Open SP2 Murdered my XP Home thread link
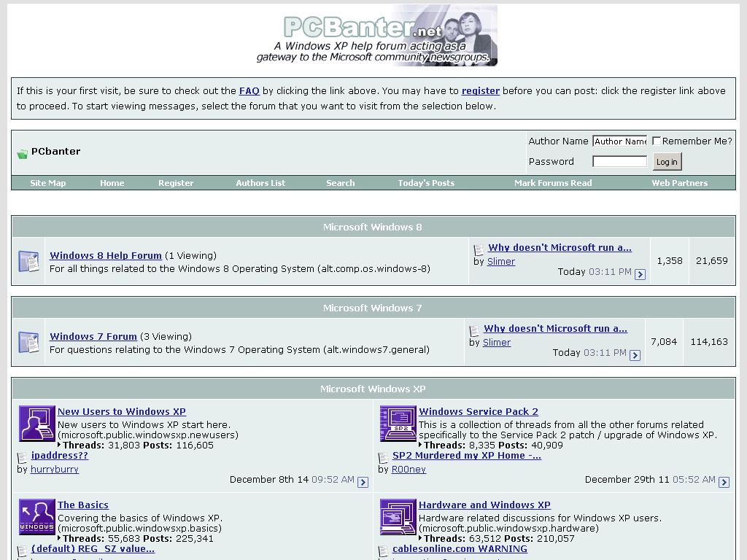This screenshot has width=747, height=560. [x=467, y=455]
